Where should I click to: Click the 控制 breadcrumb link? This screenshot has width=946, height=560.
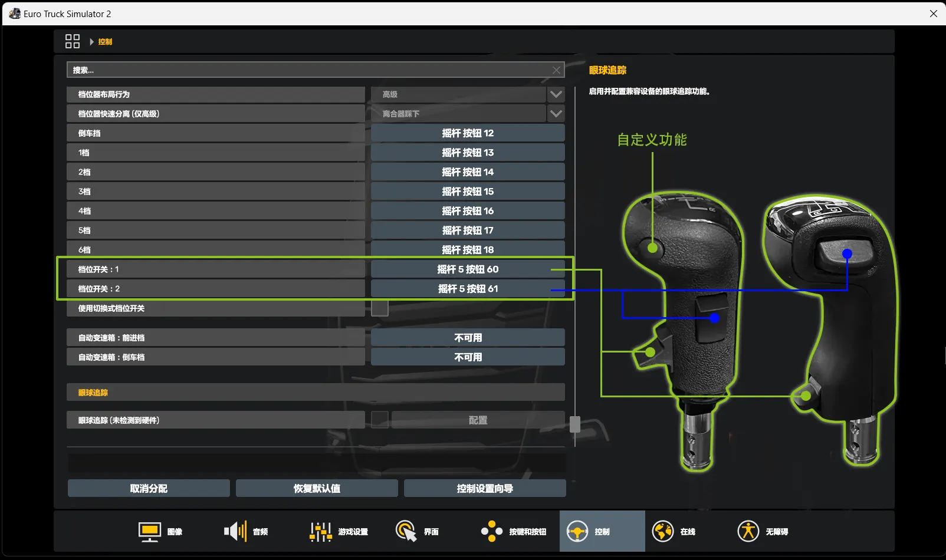105,42
